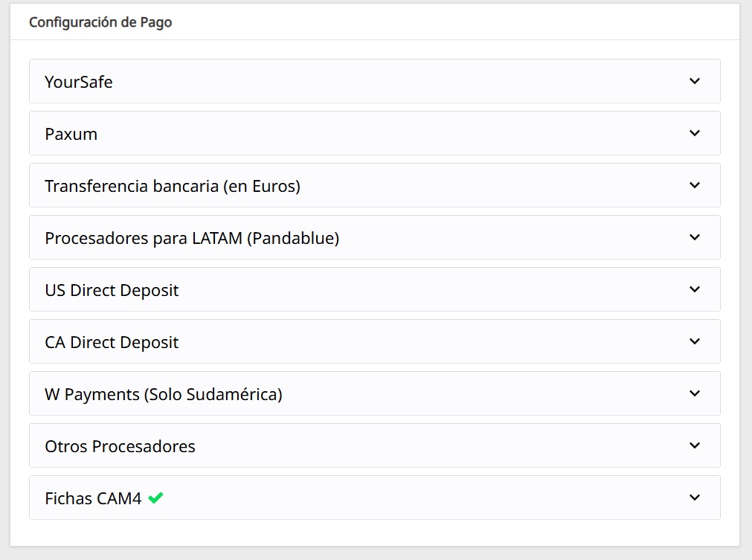Screen dimensions: 752x560
Task: Click the Configuración de Pago heading
Action: (100, 22)
